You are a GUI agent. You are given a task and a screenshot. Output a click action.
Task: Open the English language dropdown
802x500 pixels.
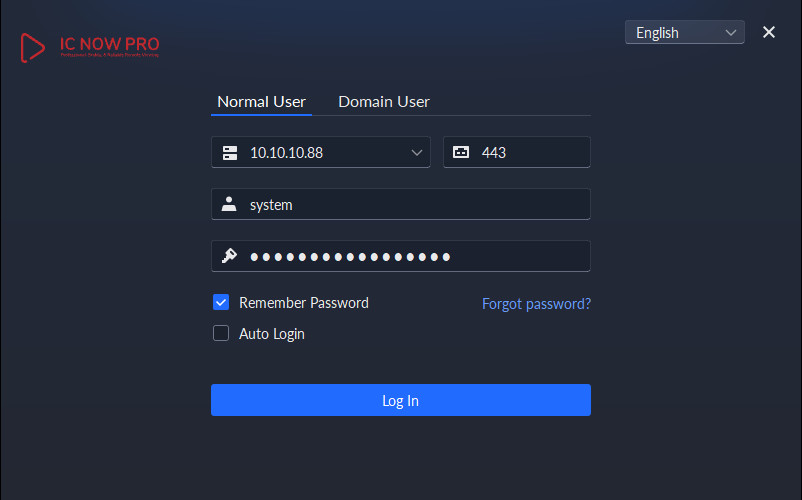683,32
